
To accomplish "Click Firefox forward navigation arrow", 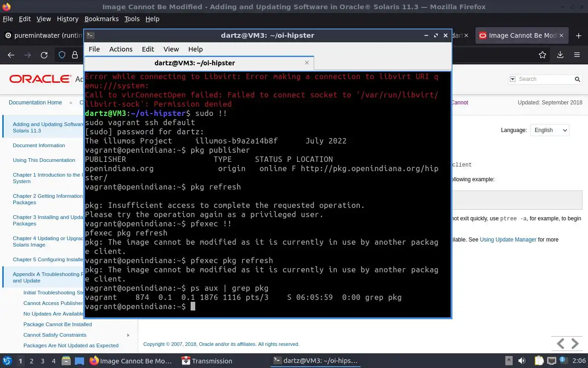I will (28, 55).
